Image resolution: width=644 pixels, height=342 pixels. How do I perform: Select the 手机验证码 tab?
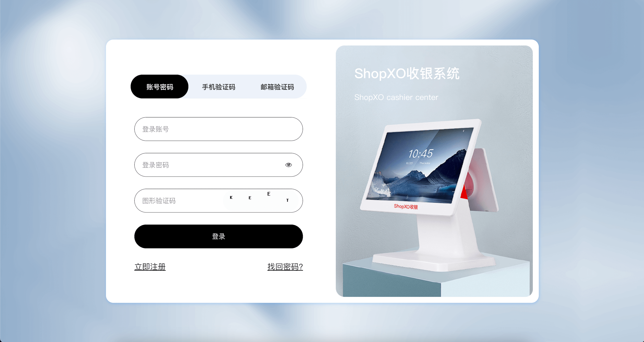(x=220, y=87)
